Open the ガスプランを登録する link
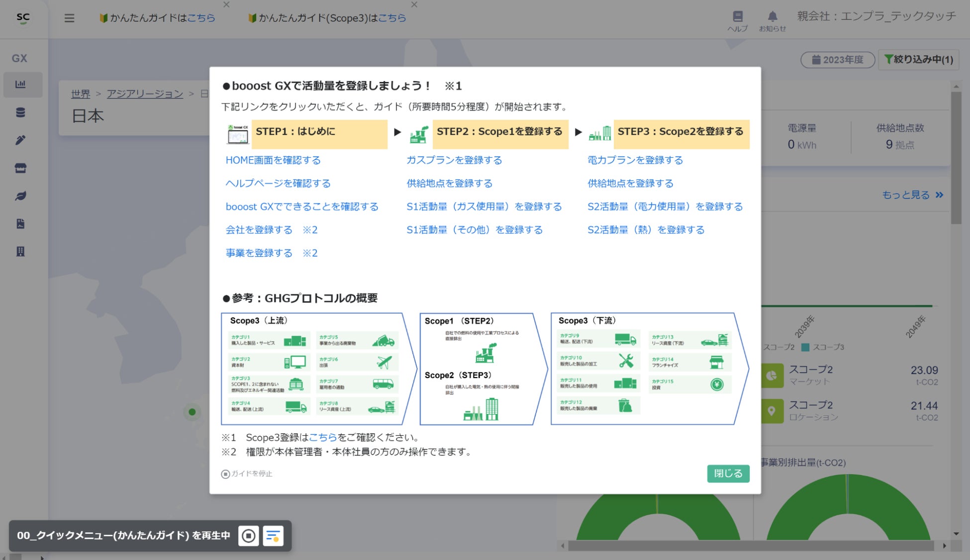The height and width of the screenshot is (560, 970). (x=454, y=160)
